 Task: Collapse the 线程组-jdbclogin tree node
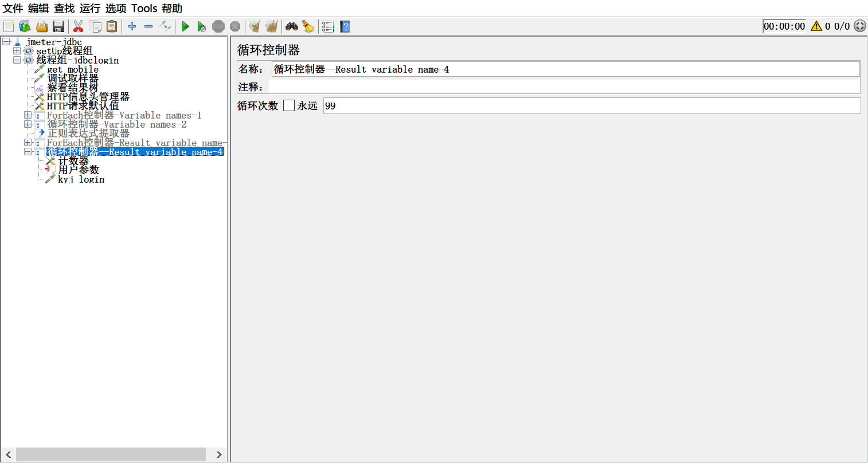[17, 60]
